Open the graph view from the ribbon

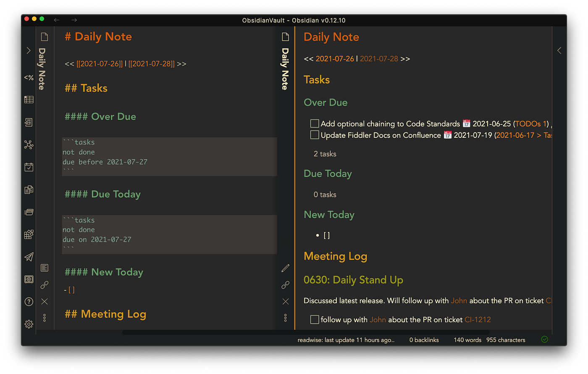tap(29, 145)
